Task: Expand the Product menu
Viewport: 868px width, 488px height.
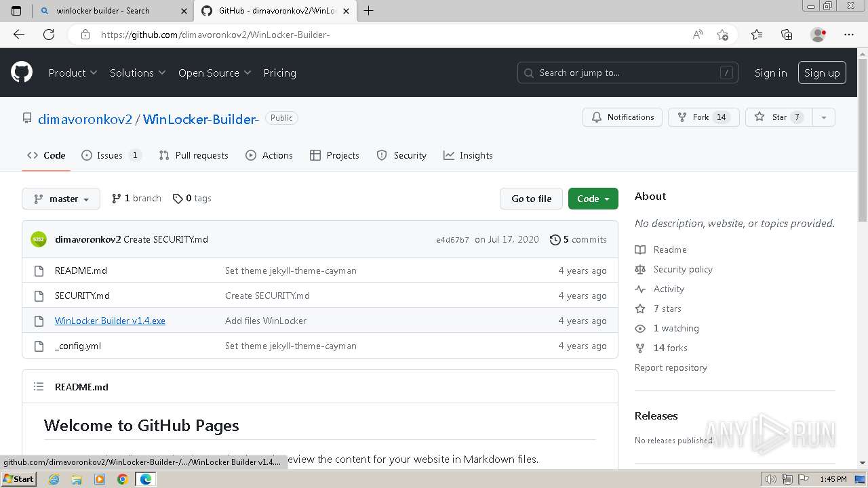Action: tap(73, 73)
